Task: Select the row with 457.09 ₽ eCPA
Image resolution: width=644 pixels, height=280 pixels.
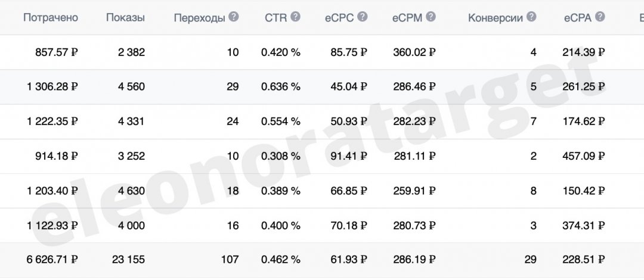Action: (322, 156)
